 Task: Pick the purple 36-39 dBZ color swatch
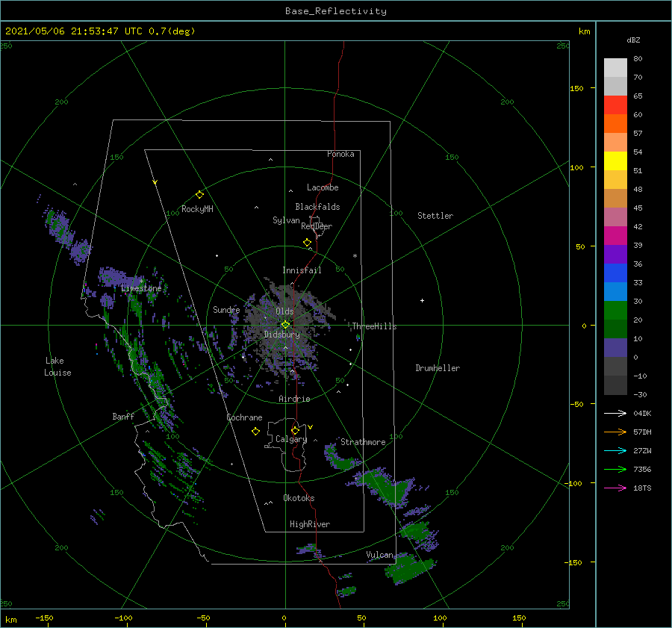pos(615,254)
